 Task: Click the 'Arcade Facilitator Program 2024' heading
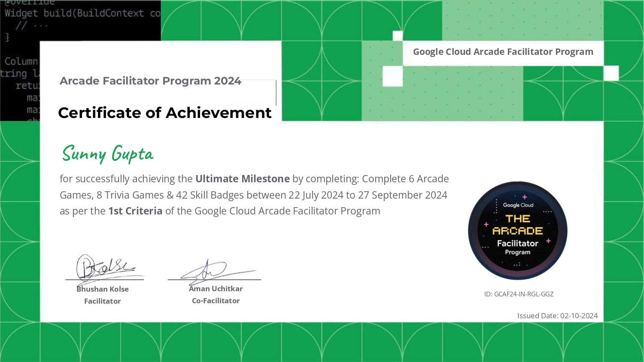tap(150, 81)
